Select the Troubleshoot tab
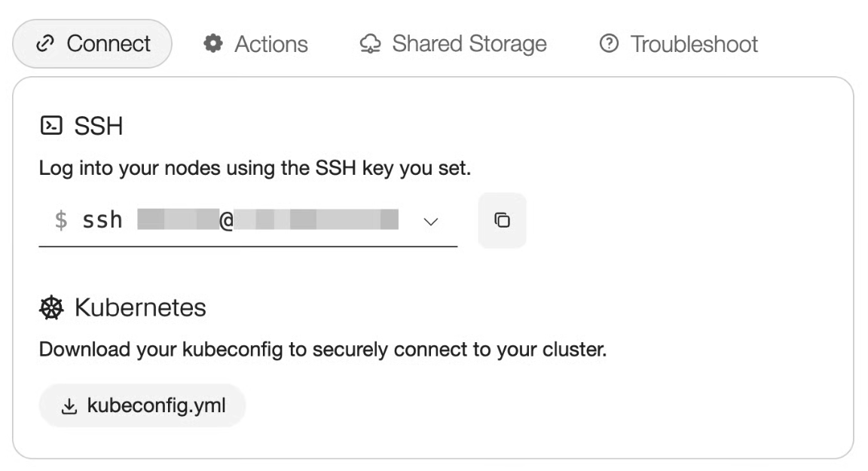This screenshot has height=471, width=868. (679, 44)
